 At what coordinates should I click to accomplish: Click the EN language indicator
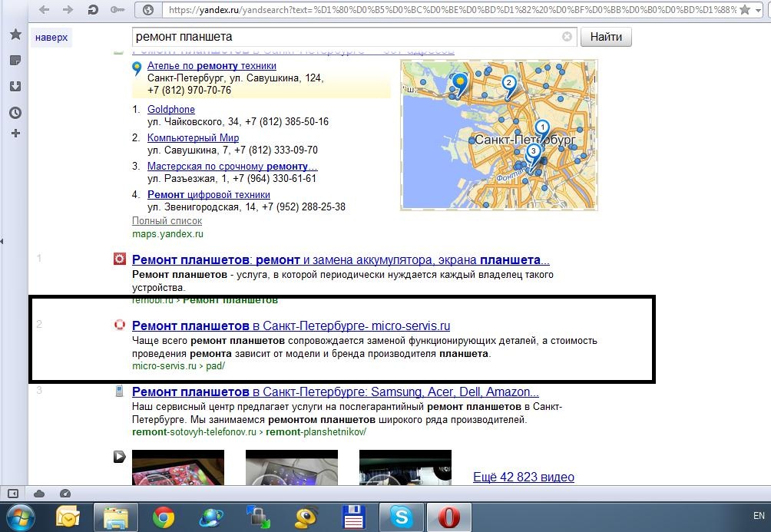[759, 516]
